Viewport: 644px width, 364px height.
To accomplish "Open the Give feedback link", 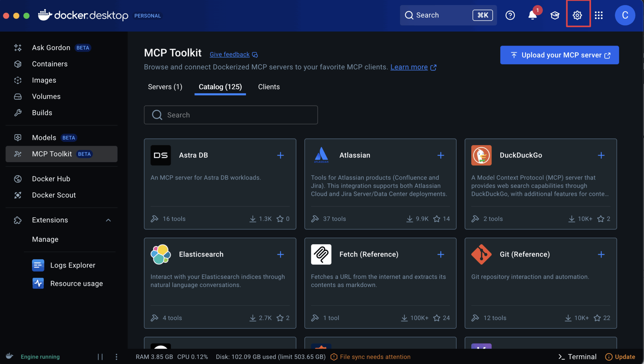I will pyautogui.click(x=229, y=54).
